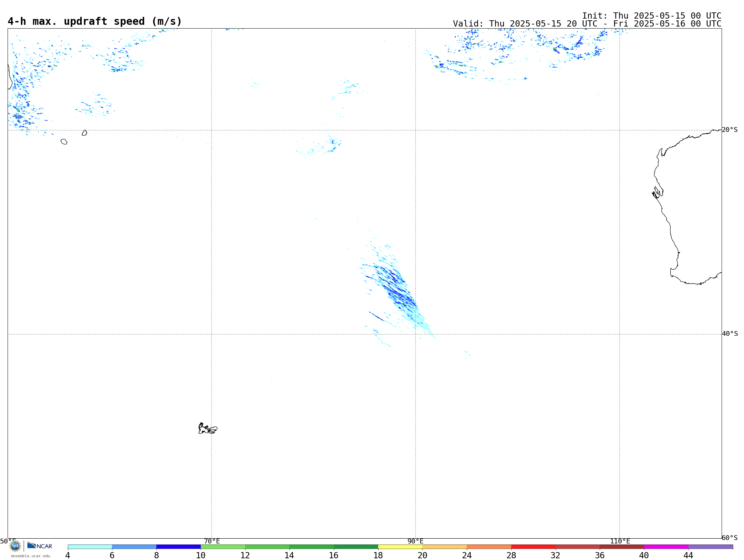Click the light cyan 4–6 colorbar swatch
744x560 pixels.
(x=90, y=547)
